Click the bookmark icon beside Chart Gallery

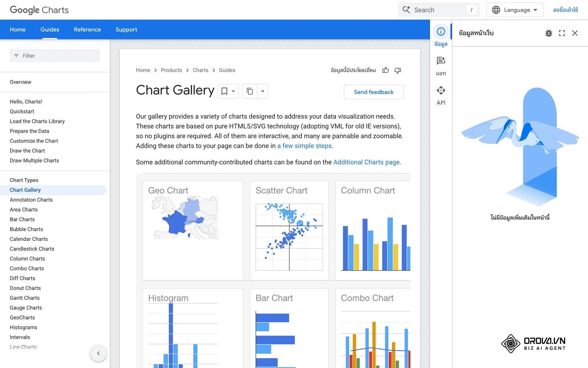224,91
